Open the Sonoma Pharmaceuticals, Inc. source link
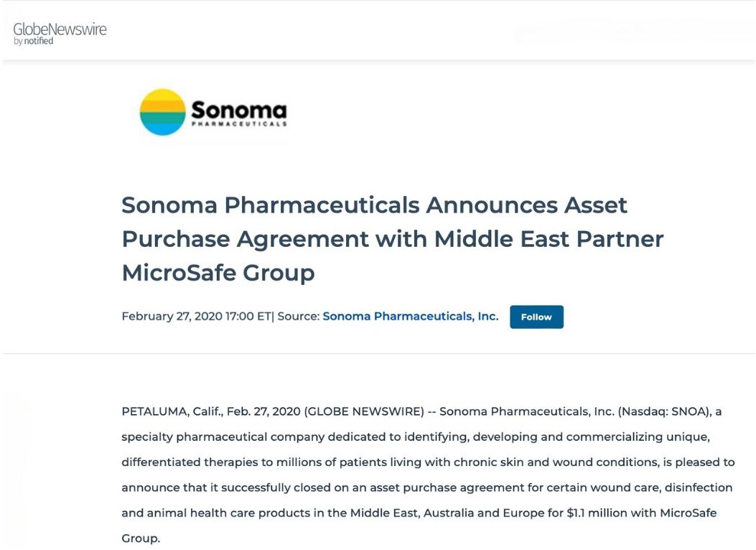This screenshot has height=550, width=756. (410, 316)
